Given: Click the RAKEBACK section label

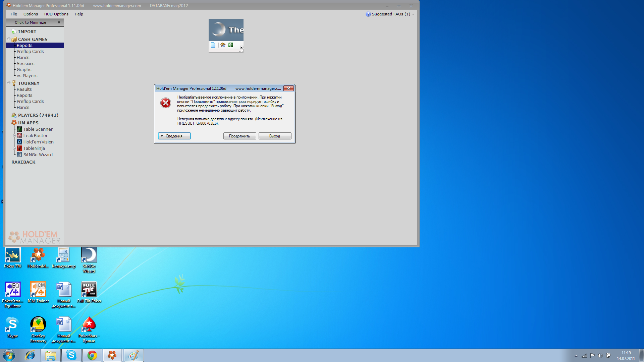Looking at the screenshot, I should pyautogui.click(x=23, y=162).
